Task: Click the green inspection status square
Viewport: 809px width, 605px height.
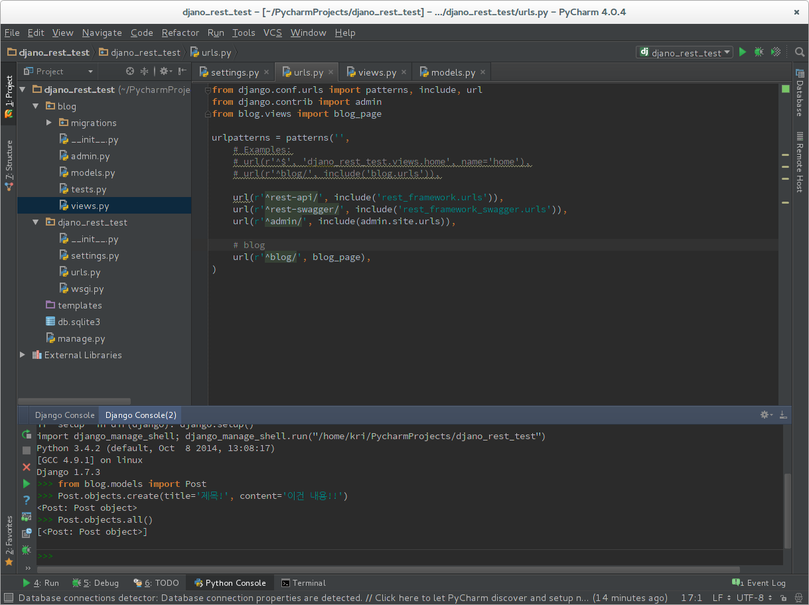Action: click(x=785, y=89)
